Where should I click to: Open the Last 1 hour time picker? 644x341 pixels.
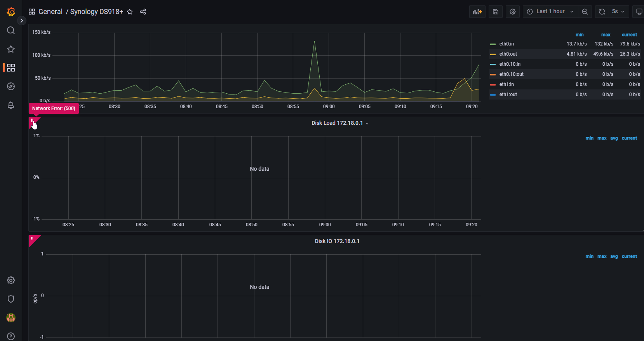tap(550, 12)
